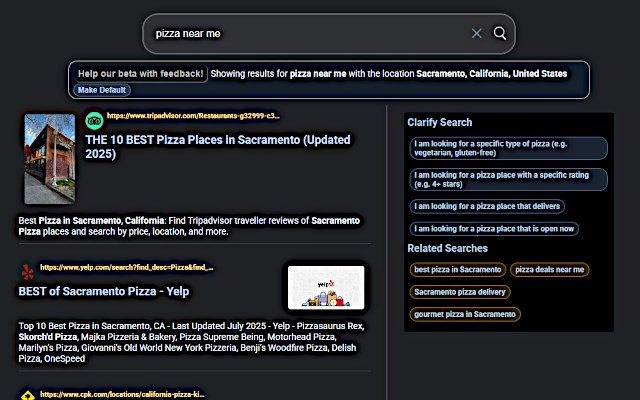The height and width of the screenshot is (400, 640).
Task: Open 'THE 10 BEST Pizza Places in Sacramento' result
Action: pos(218,147)
